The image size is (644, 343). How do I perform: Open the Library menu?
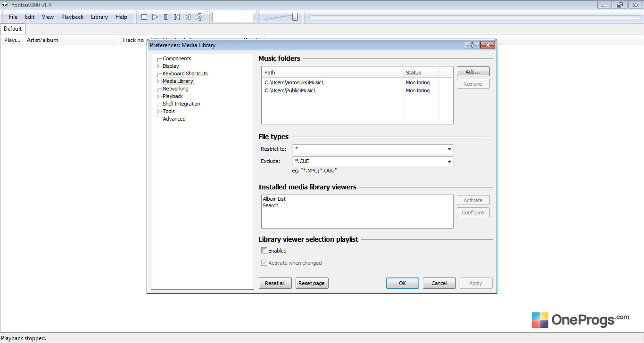click(99, 17)
